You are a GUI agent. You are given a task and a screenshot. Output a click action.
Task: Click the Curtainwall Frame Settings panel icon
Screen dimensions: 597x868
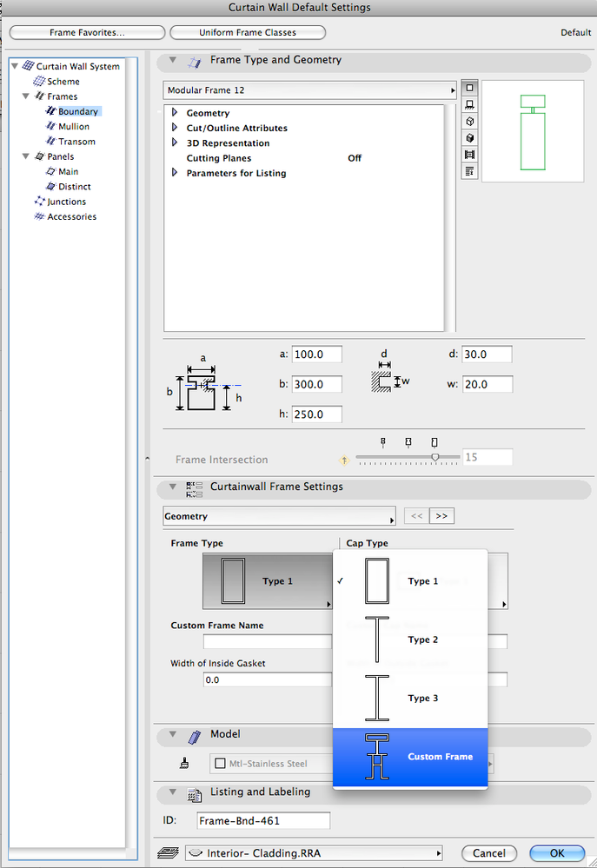tap(194, 488)
